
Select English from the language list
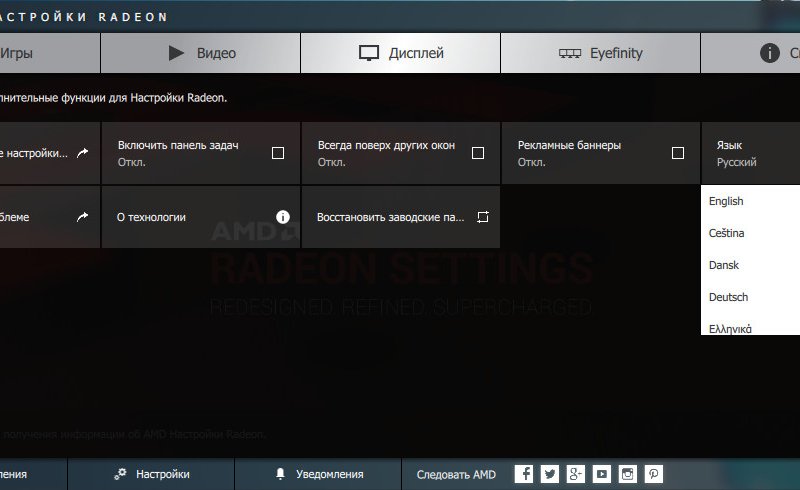click(x=751, y=201)
